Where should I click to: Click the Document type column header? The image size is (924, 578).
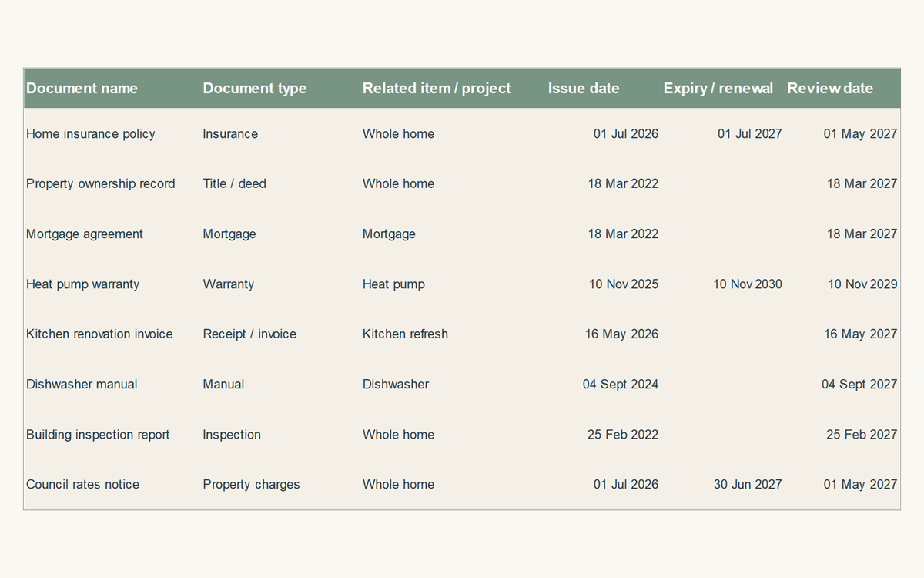255,88
